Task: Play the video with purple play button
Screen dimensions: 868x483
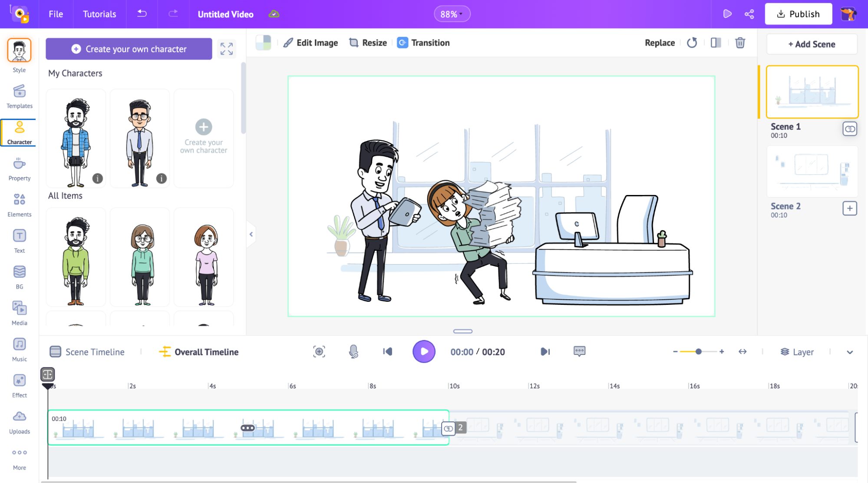Action: [x=424, y=351]
